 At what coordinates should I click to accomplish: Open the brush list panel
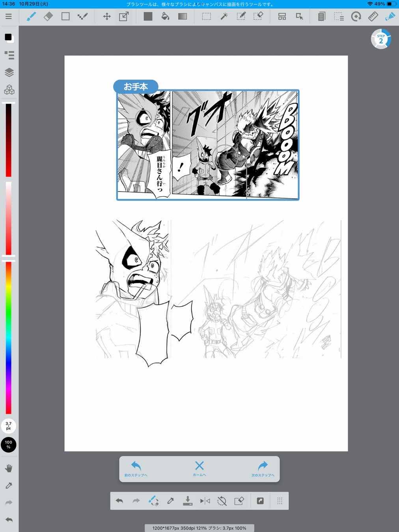(9, 55)
